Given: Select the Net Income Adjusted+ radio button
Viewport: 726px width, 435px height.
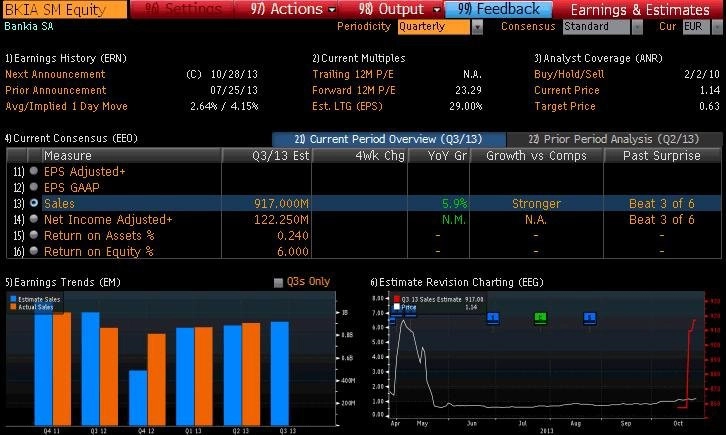Looking at the screenshot, I should 34,219.
